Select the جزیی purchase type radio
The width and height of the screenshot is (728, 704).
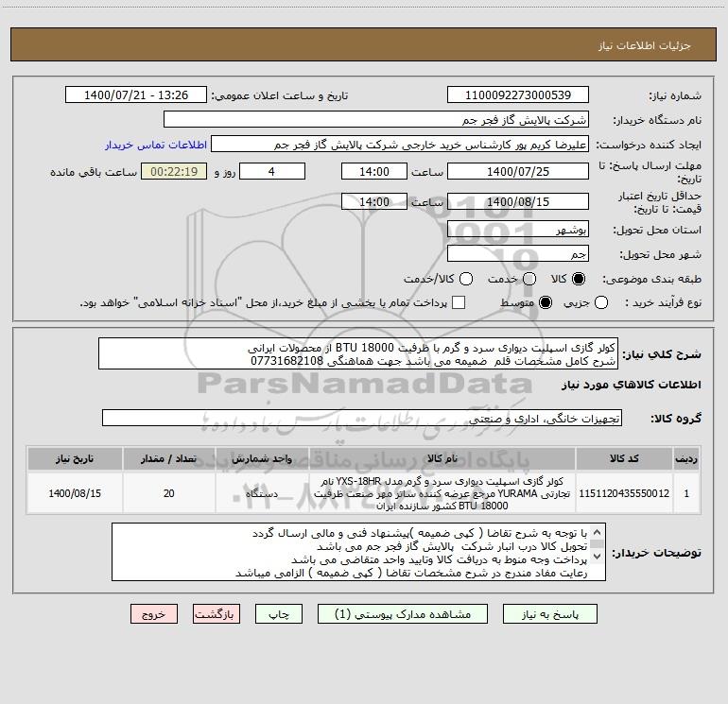(x=601, y=302)
